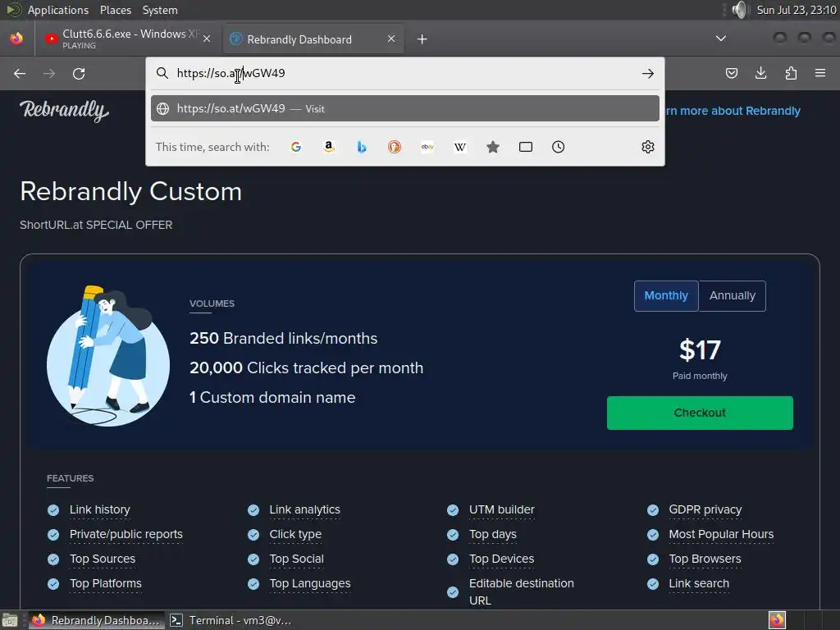Screen dimensions: 840x630
Task: Click the Rebrandly logo
Action: coord(64,111)
